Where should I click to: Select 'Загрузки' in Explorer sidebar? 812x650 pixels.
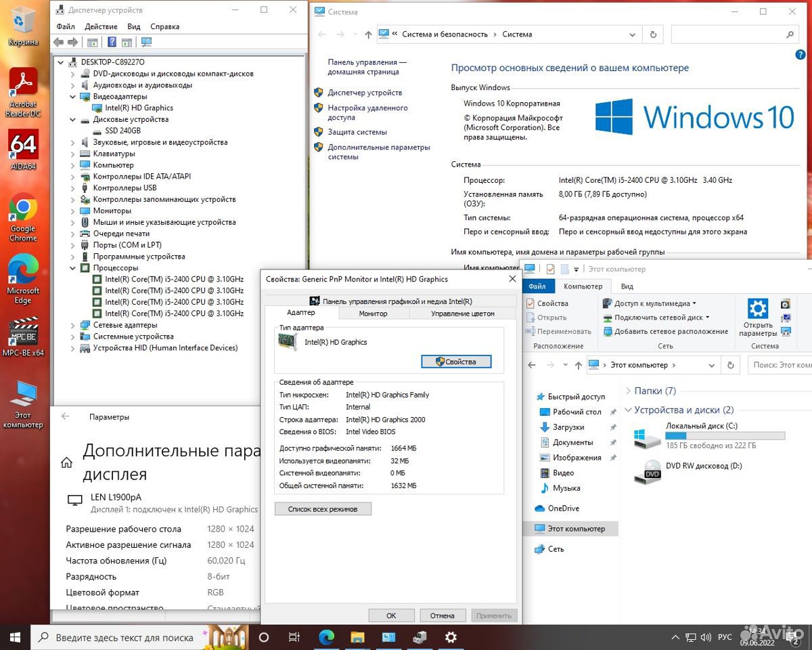pos(568,427)
